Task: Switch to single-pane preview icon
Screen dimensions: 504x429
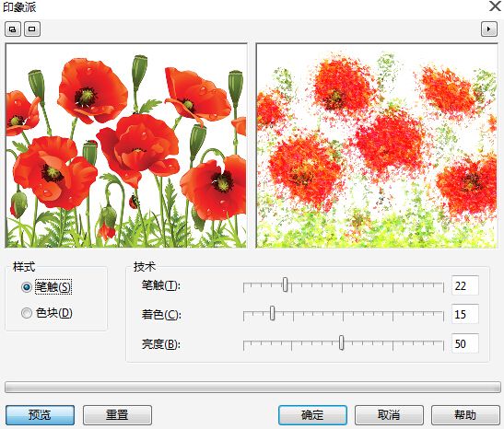Action: coord(32,29)
